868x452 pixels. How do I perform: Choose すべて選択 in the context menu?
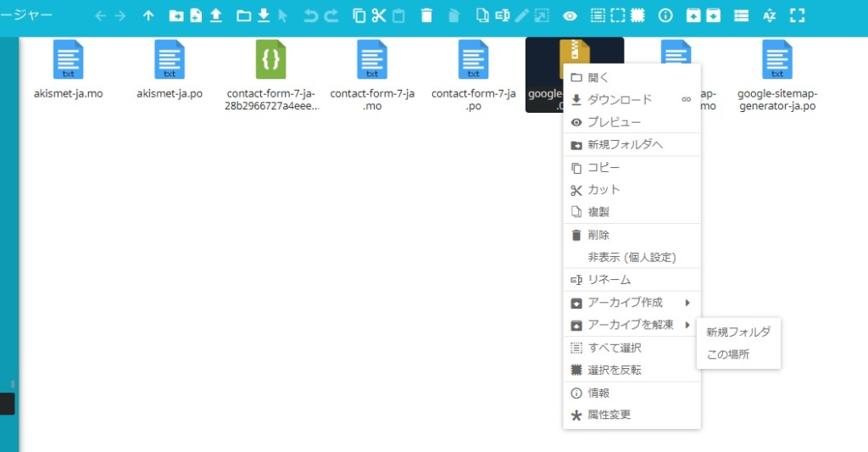pos(632,348)
